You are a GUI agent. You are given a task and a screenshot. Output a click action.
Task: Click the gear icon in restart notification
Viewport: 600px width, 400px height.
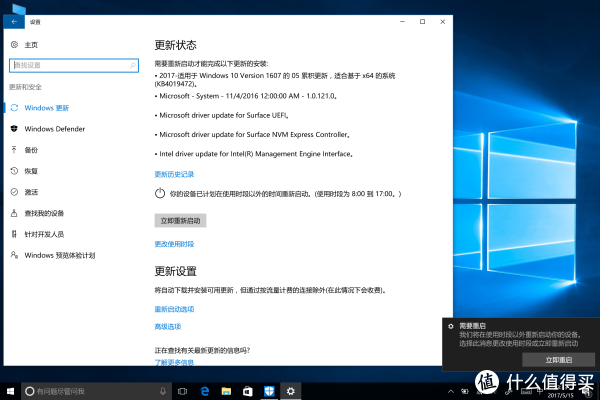451,326
